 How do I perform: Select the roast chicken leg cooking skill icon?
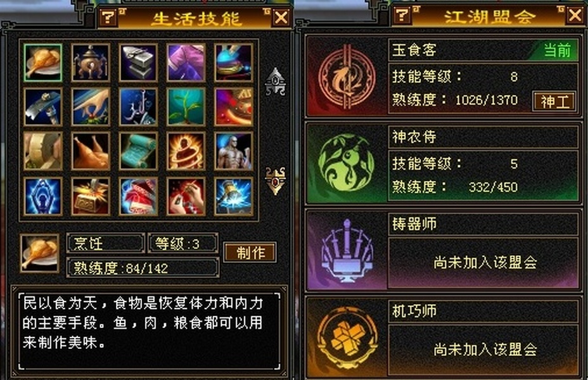coord(42,63)
